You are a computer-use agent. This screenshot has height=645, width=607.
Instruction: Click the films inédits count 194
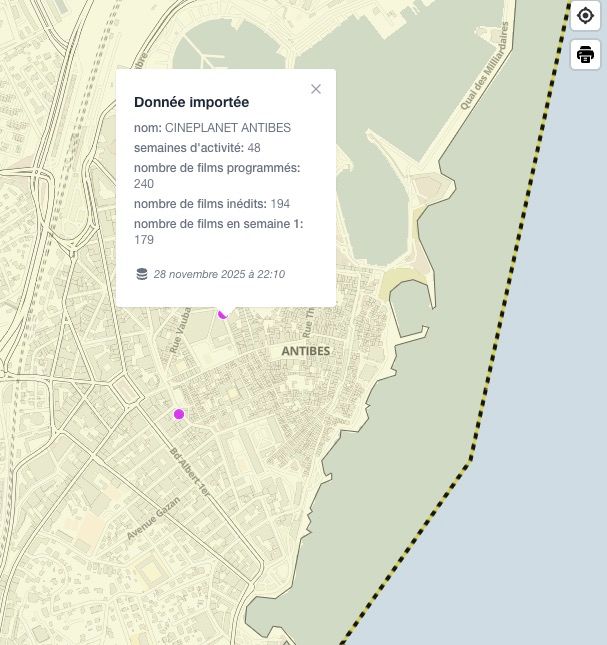point(280,204)
